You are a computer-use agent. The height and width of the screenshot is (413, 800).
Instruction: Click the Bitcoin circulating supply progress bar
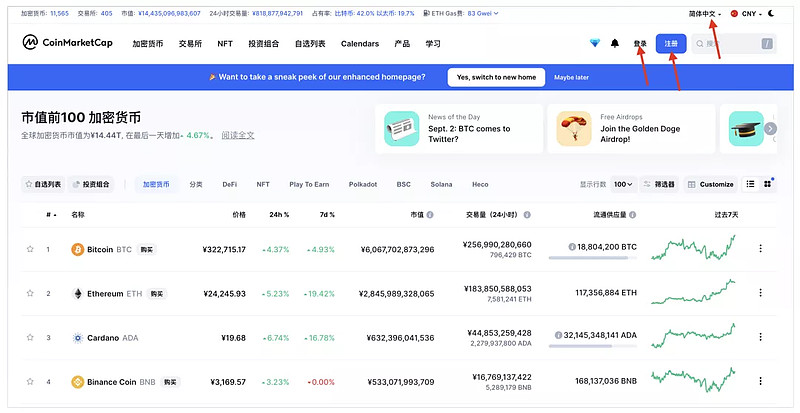tap(592, 258)
